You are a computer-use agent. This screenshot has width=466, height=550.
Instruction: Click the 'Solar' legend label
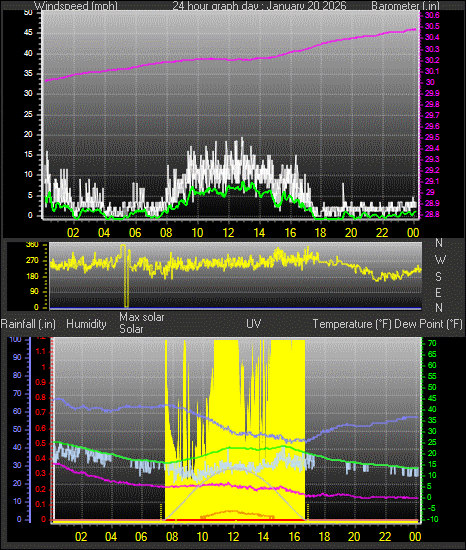[x=131, y=329]
